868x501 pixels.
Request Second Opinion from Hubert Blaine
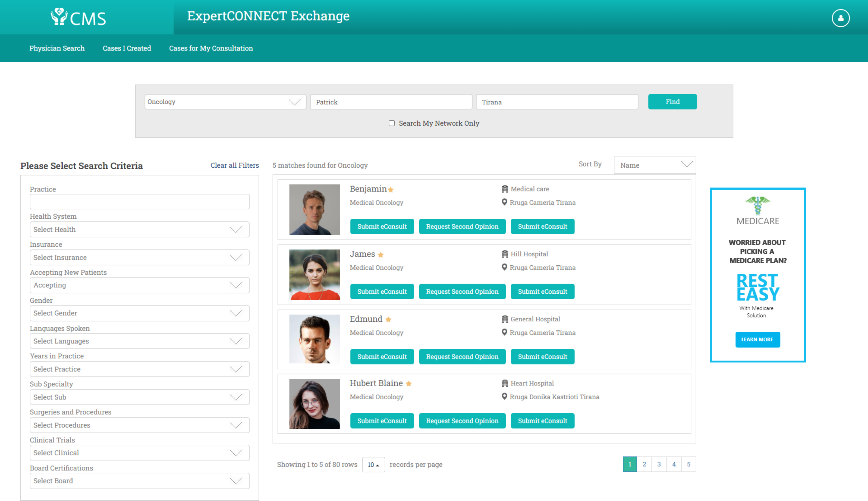click(x=462, y=421)
